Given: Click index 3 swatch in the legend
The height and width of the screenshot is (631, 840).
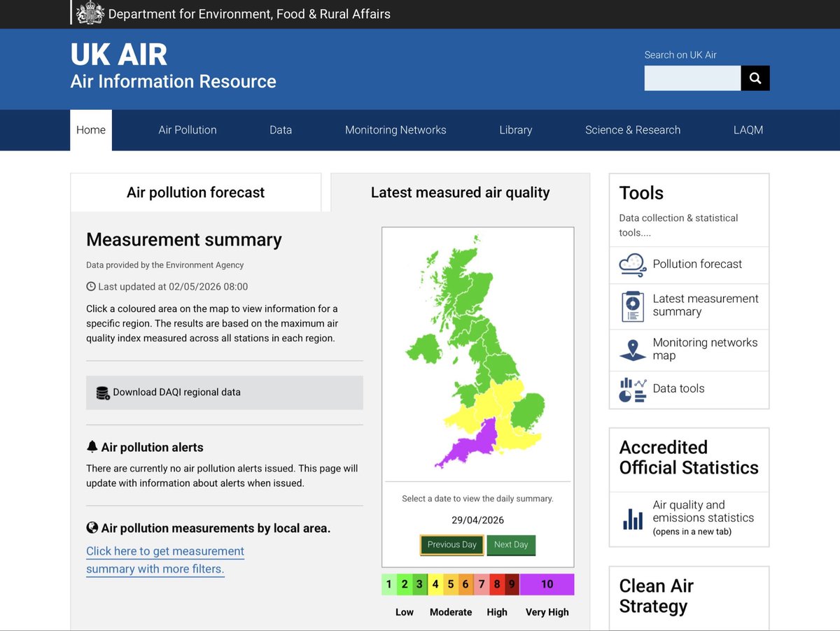Looking at the screenshot, I should [420, 585].
